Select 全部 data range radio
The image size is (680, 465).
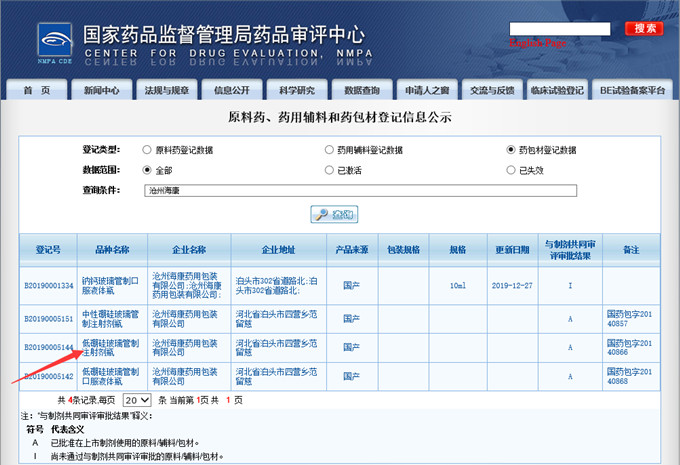coord(148,169)
